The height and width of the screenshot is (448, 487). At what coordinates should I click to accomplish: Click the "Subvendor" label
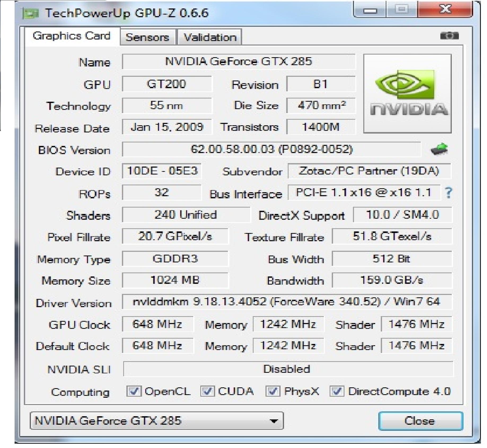click(x=252, y=172)
